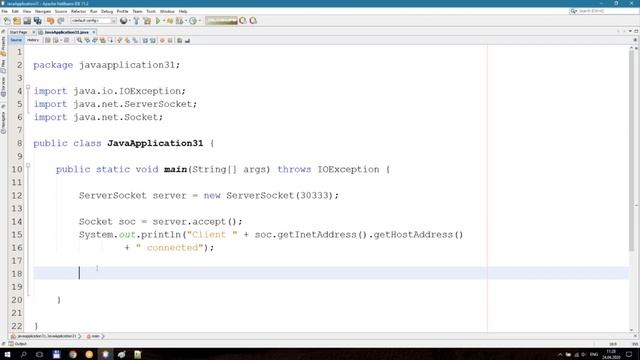Open the Output panel button
This screenshot has width=640, height=360.
pyautogui.click(x=18, y=344)
